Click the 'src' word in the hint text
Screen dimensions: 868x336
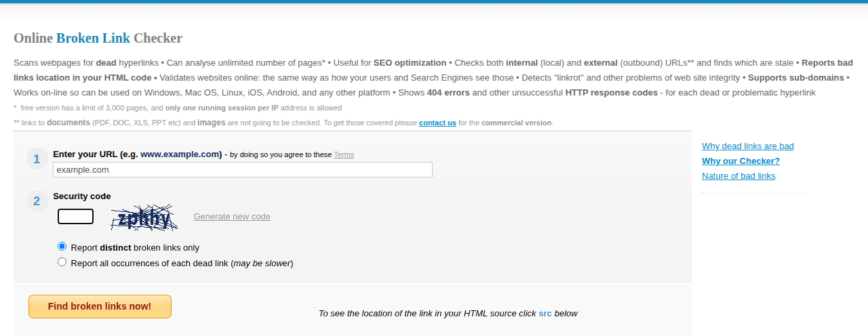545,313
